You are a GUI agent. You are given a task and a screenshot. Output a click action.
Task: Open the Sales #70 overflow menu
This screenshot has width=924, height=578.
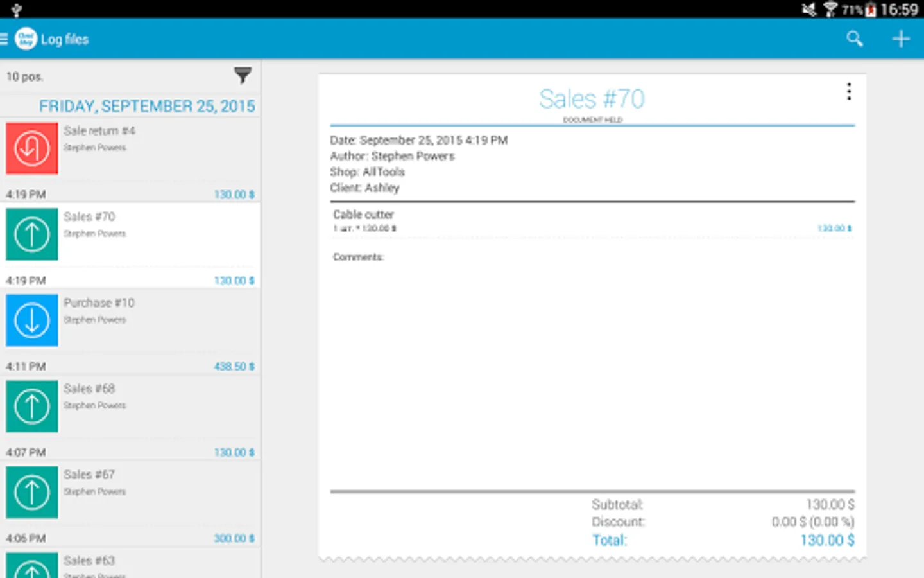point(849,91)
